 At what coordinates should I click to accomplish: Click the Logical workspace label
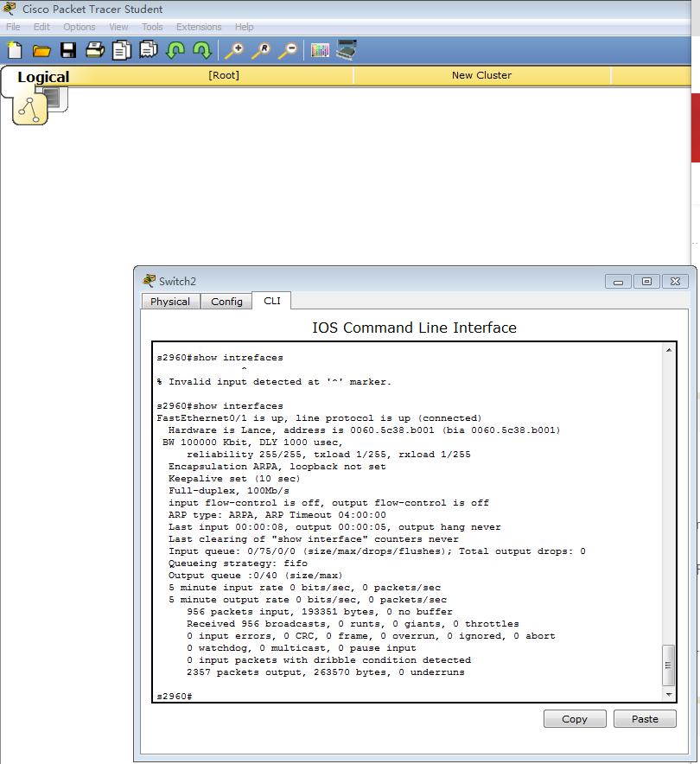pyautogui.click(x=43, y=77)
